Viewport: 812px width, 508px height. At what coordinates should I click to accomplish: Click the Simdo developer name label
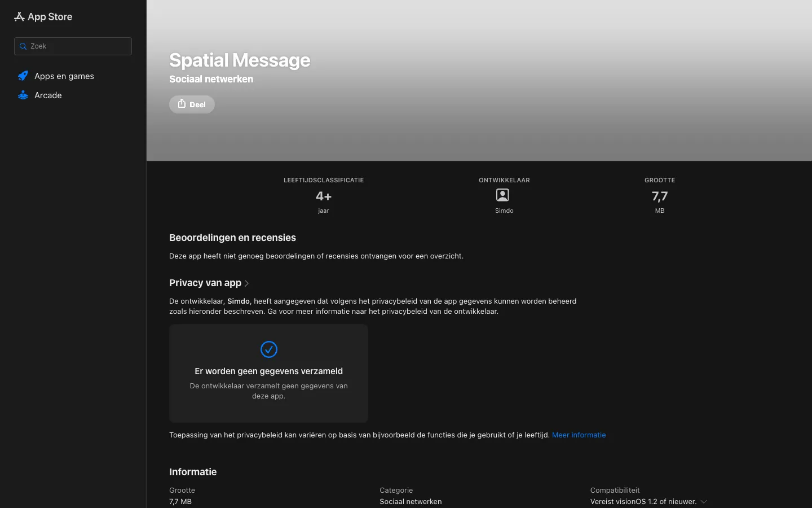tap(504, 211)
